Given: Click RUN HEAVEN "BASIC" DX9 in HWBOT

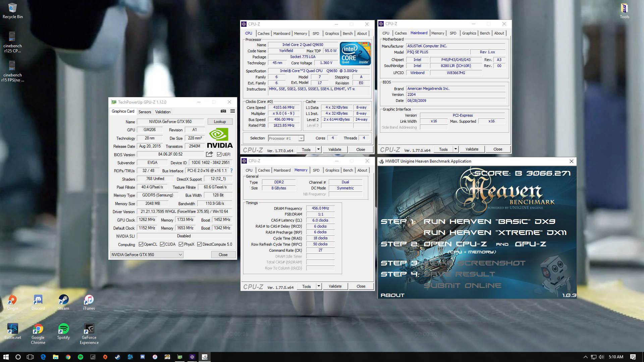Looking at the screenshot, I should pos(489,222).
